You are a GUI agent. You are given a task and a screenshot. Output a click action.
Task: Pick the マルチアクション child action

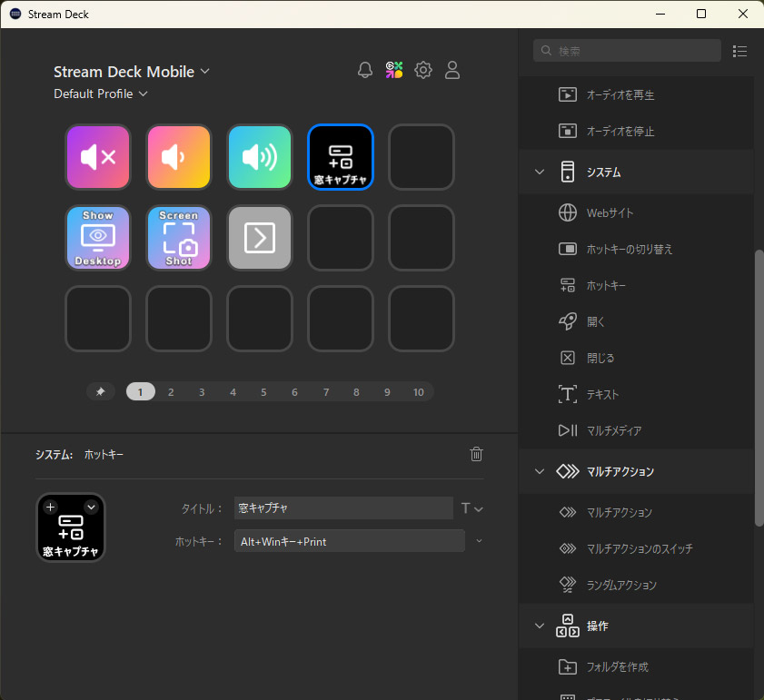click(636, 512)
